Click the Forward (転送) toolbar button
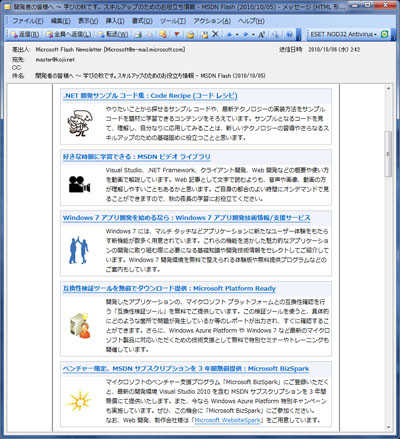The width and height of the screenshot is (400, 439). tap(113, 34)
